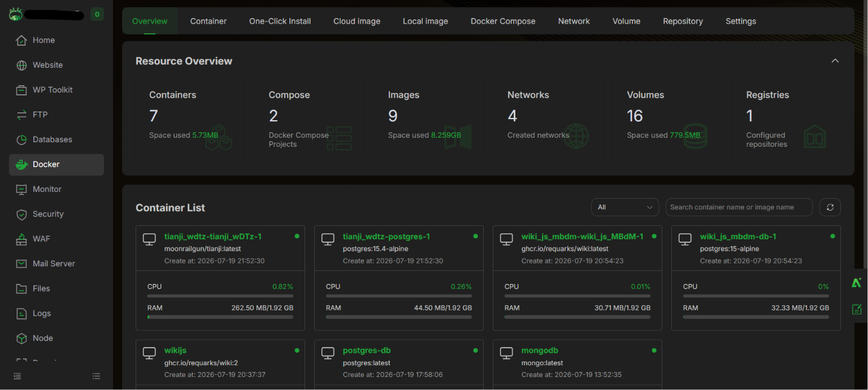
Task: Open the All status filter dropdown
Action: click(x=625, y=207)
